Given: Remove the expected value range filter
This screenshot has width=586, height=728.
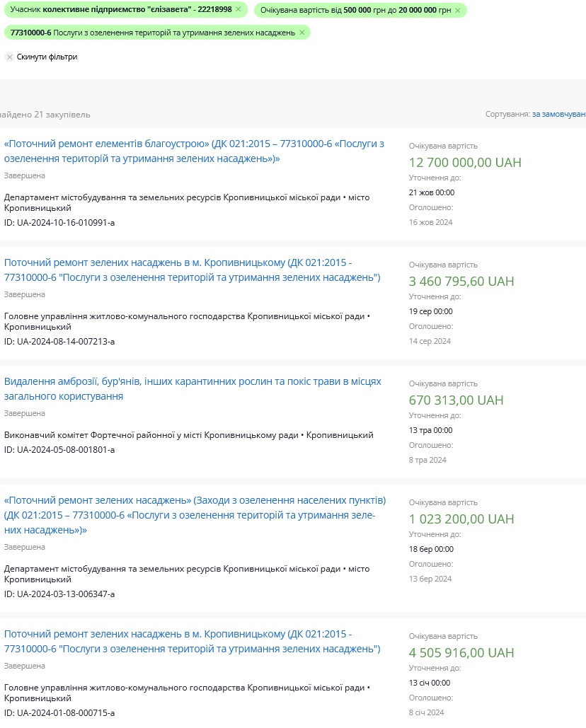Looking at the screenshot, I should 457,10.
